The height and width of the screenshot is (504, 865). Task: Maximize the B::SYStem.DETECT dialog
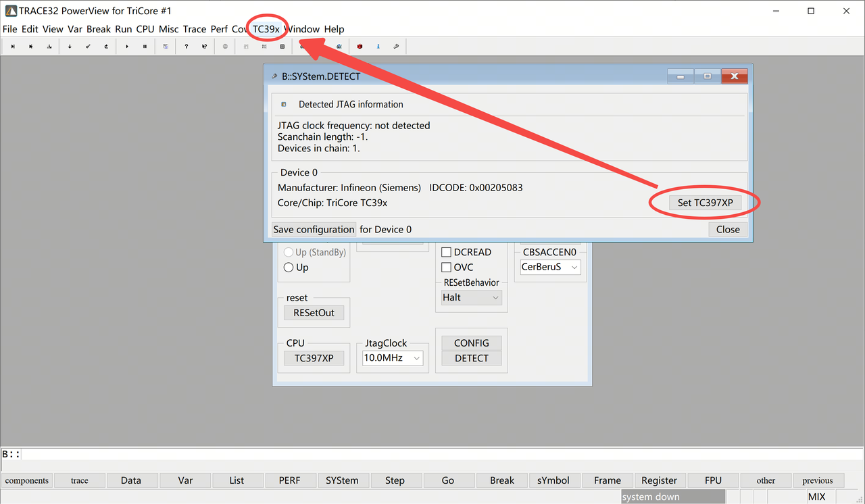pyautogui.click(x=708, y=76)
